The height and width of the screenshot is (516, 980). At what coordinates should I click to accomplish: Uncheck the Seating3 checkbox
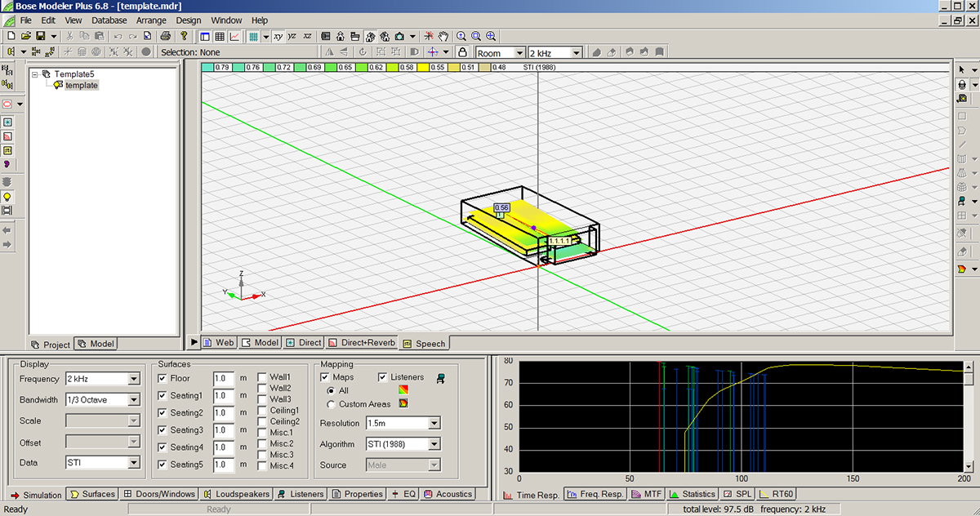point(163,430)
